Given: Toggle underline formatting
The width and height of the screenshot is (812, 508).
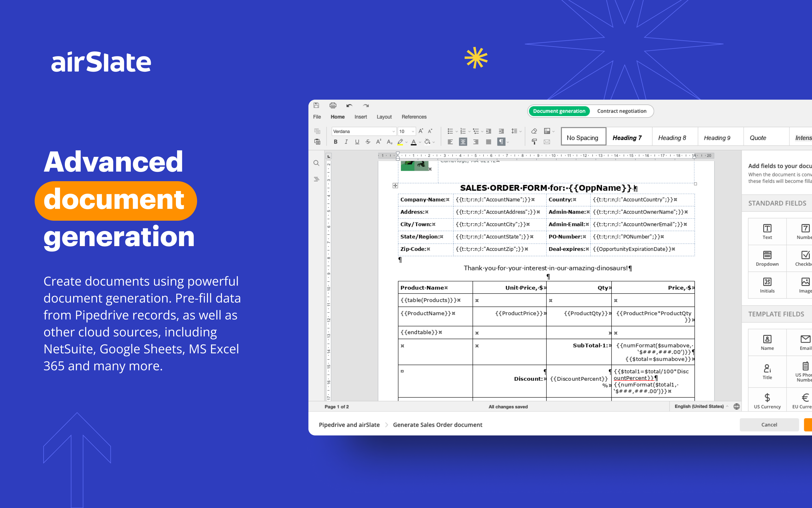Looking at the screenshot, I should (x=357, y=142).
